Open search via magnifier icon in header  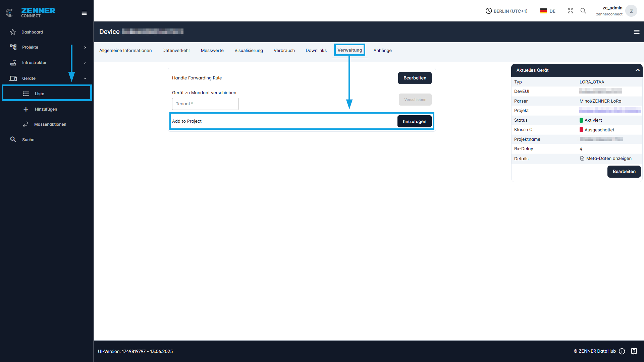coord(583,11)
